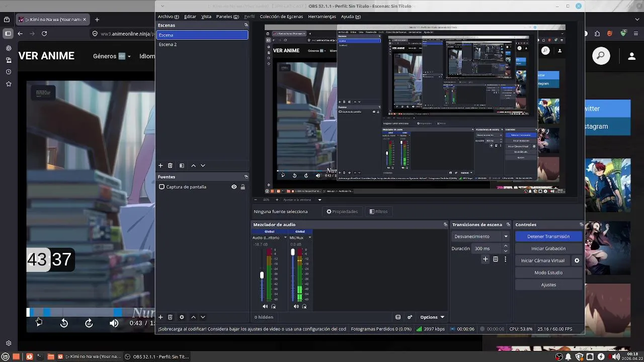Screen dimensions: 644x362
Task: Open Paneles menu
Action: (x=227, y=17)
